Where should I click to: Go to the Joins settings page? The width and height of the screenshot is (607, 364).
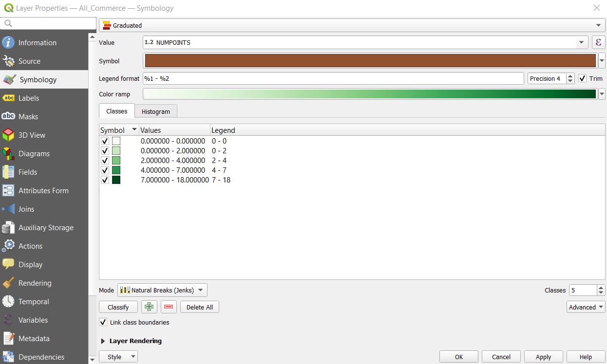26,209
